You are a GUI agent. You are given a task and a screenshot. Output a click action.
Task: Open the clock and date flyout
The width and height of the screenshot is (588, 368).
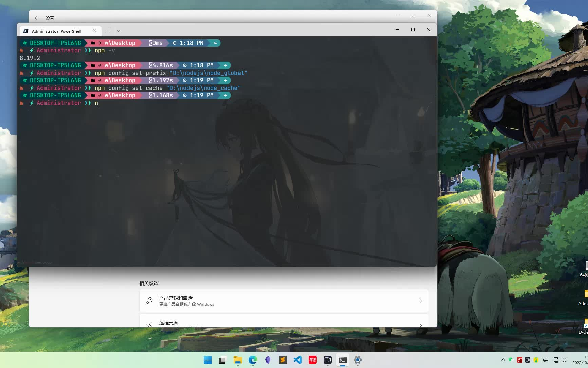(x=580, y=360)
